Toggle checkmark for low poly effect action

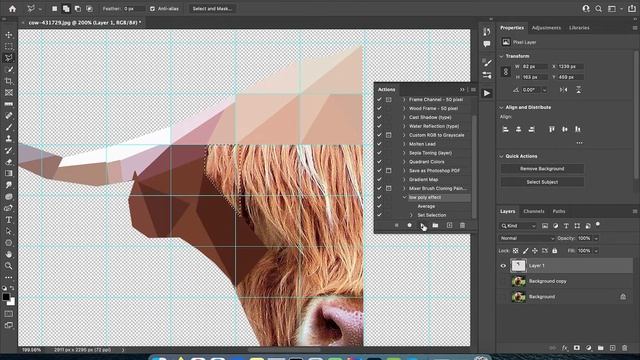point(379,198)
